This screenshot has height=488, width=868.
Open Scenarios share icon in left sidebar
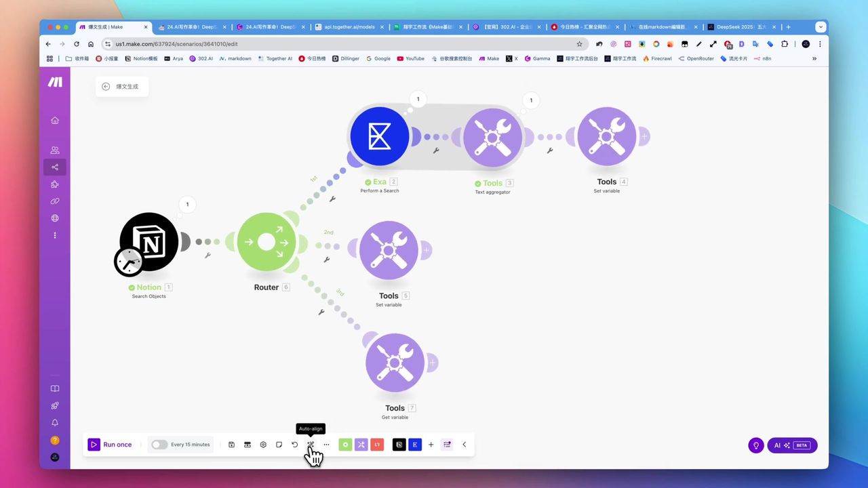point(55,167)
